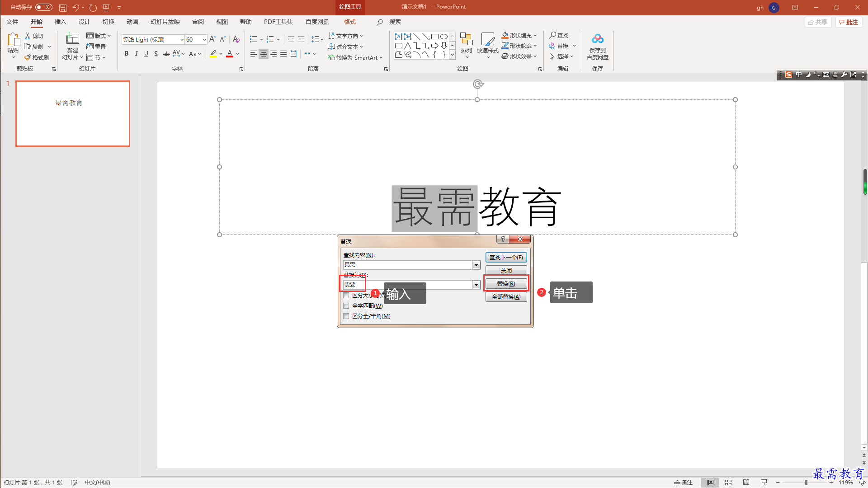The image size is (868, 488).
Task: Click Close (关闭) button in dialog
Action: coord(506,270)
